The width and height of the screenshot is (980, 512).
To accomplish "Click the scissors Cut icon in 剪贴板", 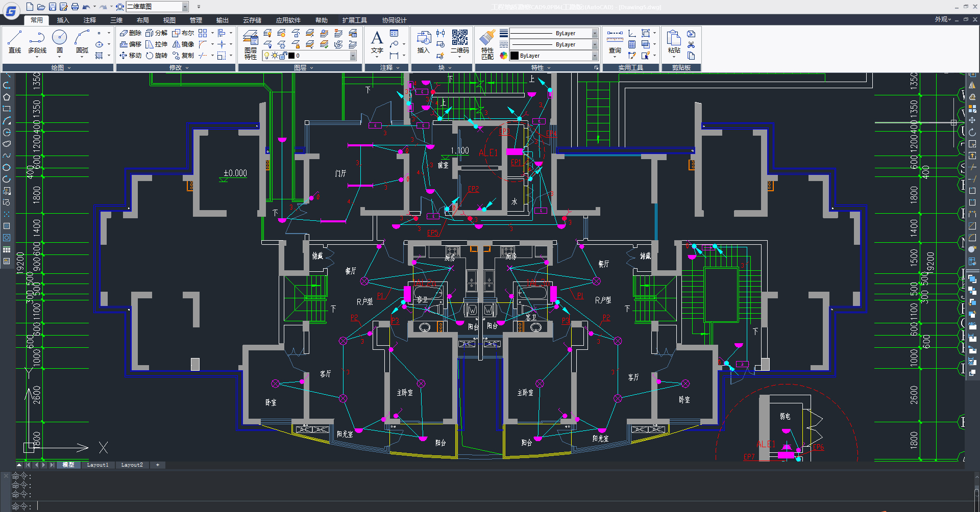I will [691, 45].
